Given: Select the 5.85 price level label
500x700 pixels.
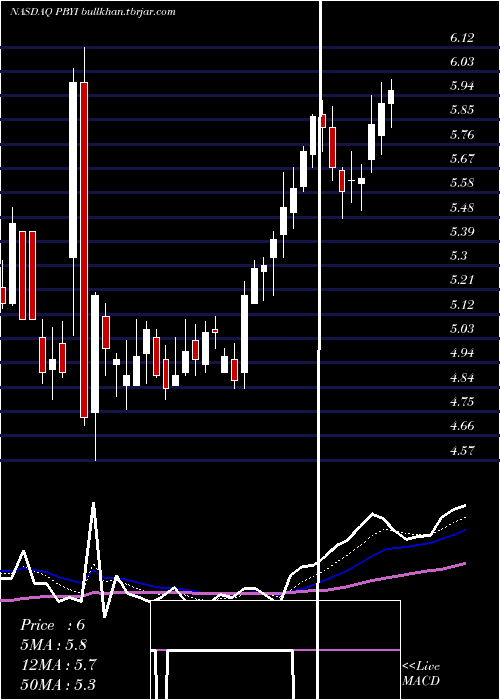Looking at the screenshot, I should pyautogui.click(x=462, y=110).
